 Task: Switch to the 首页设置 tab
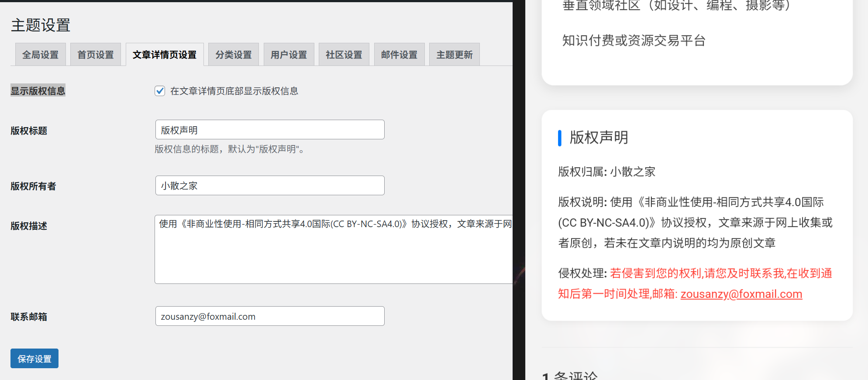point(95,55)
